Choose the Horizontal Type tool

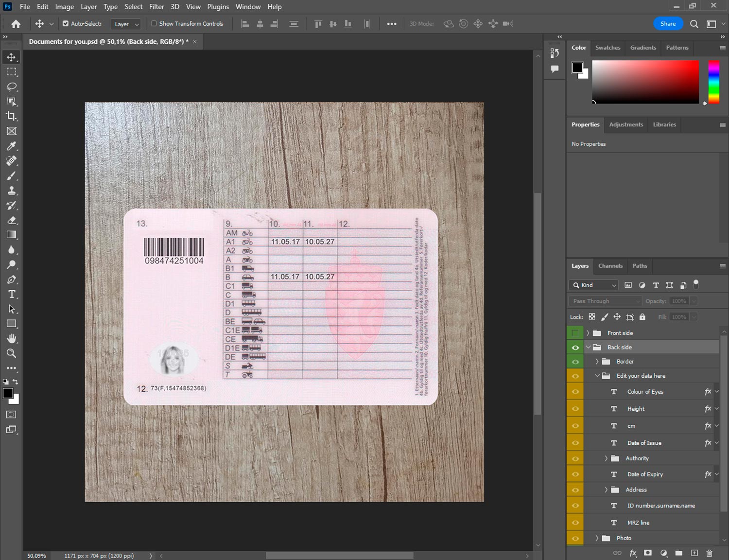(x=12, y=294)
